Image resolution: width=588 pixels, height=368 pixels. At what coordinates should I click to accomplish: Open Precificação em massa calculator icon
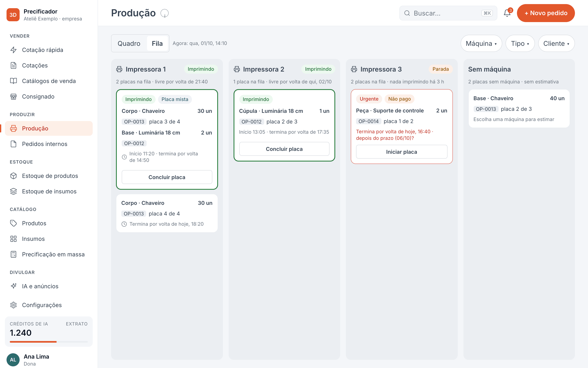click(x=14, y=254)
